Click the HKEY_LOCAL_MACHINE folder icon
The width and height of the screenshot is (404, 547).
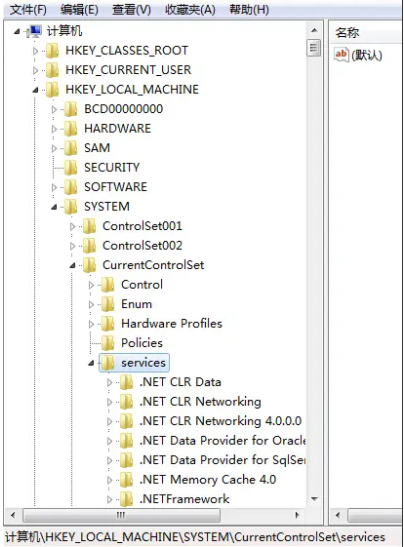pyautogui.click(x=53, y=90)
